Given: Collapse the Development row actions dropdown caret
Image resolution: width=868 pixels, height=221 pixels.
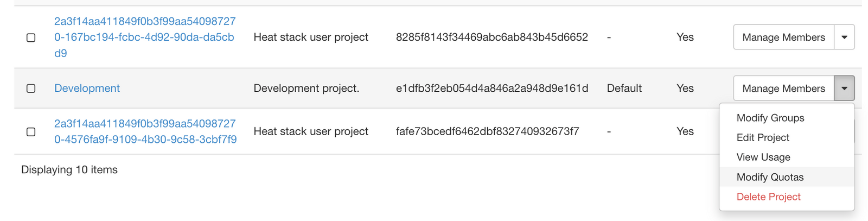Looking at the screenshot, I should tap(844, 89).
